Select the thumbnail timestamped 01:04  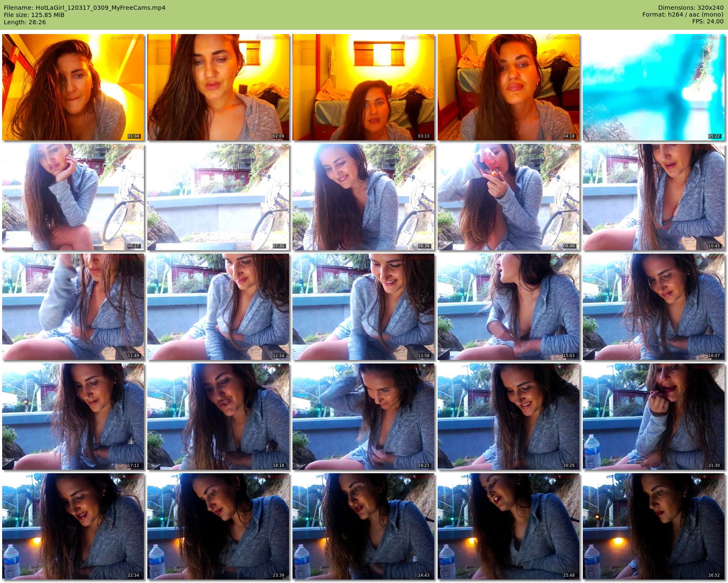[73, 87]
